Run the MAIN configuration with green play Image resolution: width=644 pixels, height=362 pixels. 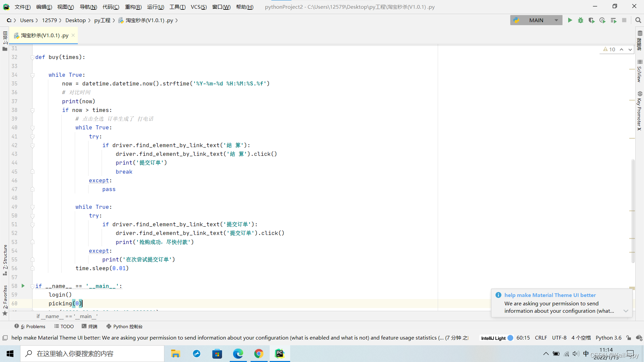click(570, 20)
